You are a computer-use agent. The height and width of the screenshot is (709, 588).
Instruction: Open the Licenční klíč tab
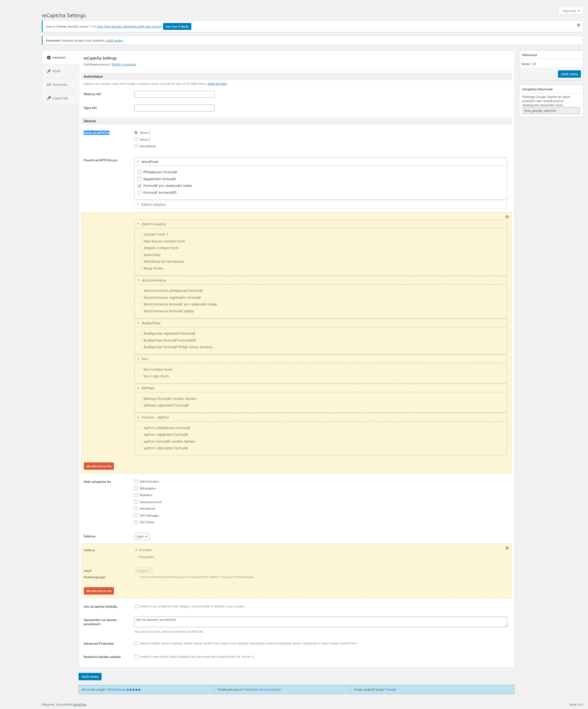60,98
